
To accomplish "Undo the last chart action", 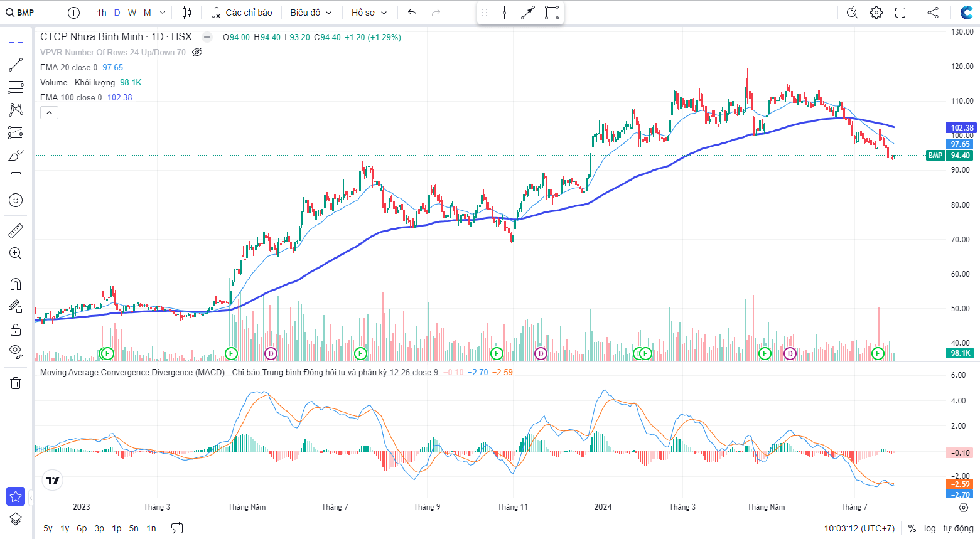I will point(412,13).
